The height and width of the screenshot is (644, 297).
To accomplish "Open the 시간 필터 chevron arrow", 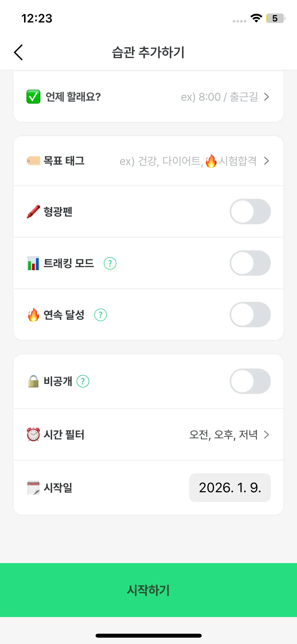I will pos(267,435).
